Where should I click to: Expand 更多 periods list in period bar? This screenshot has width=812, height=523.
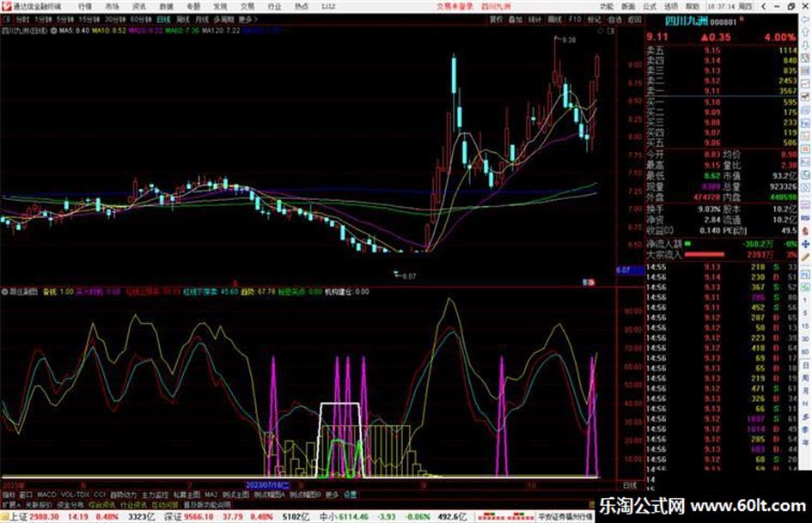247,19
